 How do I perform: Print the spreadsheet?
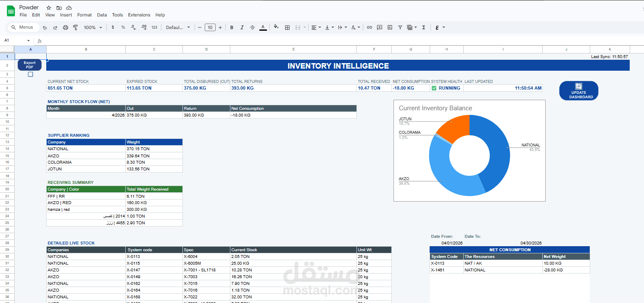click(x=66, y=27)
